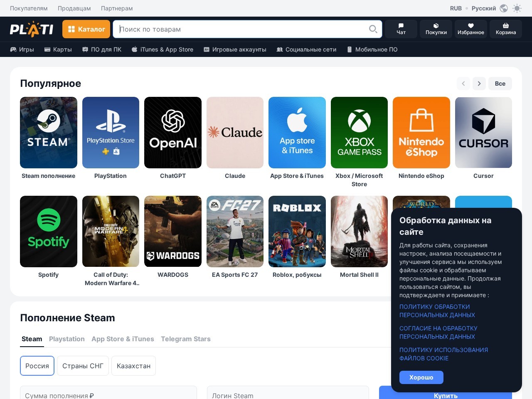Go to Покупателям page
532x399 pixels.
coord(29,8)
